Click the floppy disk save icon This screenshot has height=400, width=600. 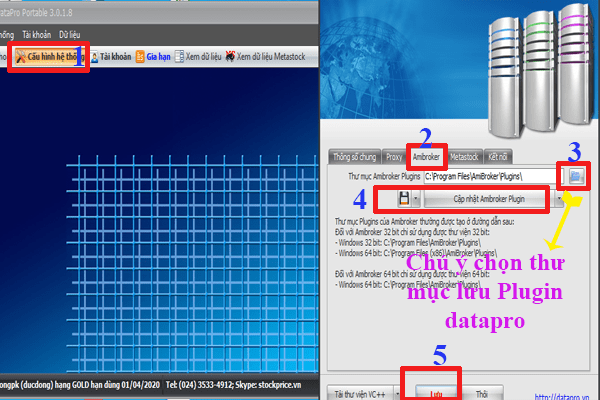[x=404, y=199]
